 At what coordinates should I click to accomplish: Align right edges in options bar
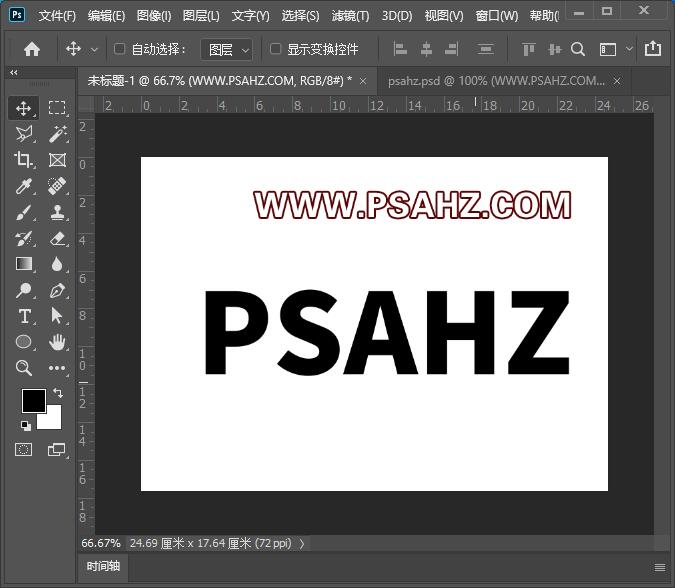click(452, 49)
